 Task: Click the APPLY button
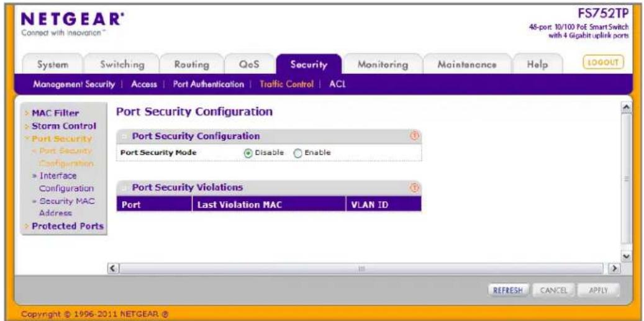coord(598,290)
